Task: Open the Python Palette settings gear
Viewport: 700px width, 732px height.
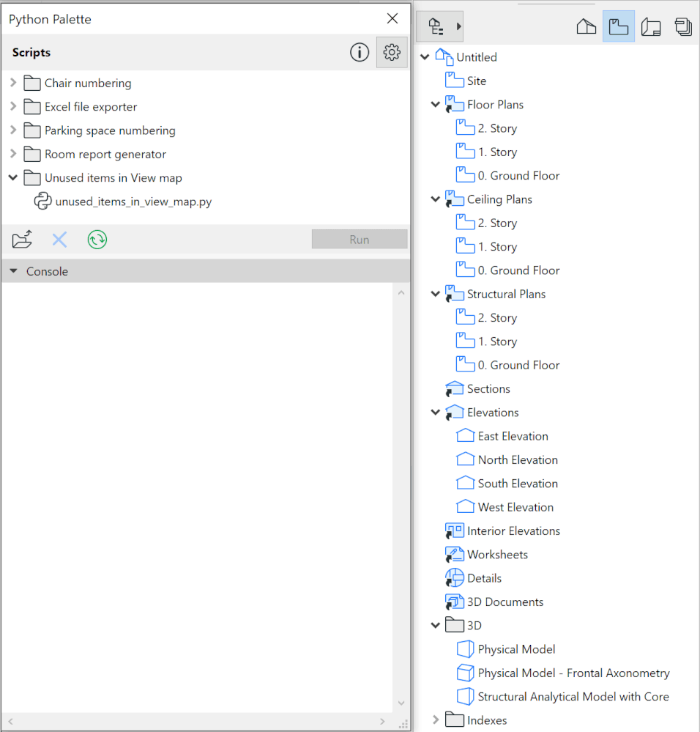Action: click(392, 52)
